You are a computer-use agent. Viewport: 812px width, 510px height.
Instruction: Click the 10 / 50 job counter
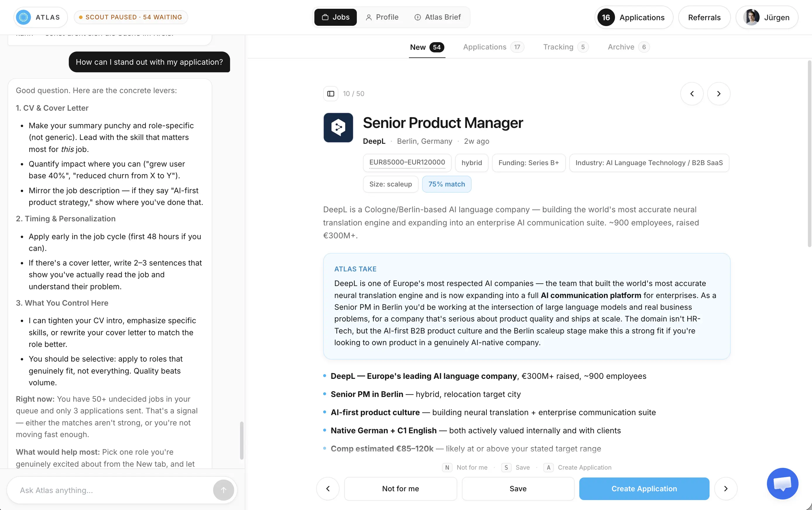click(353, 94)
